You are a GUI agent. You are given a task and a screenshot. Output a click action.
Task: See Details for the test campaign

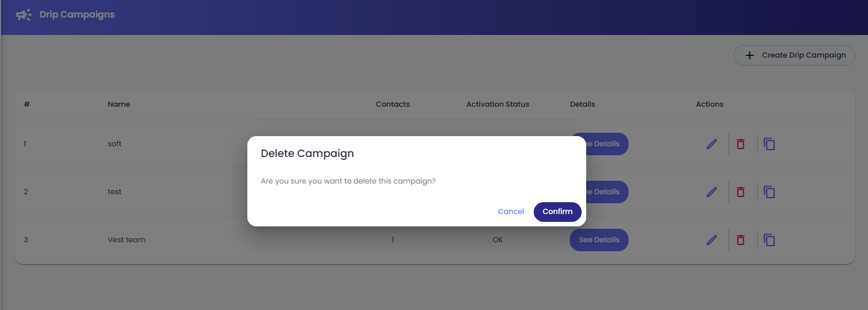599,192
